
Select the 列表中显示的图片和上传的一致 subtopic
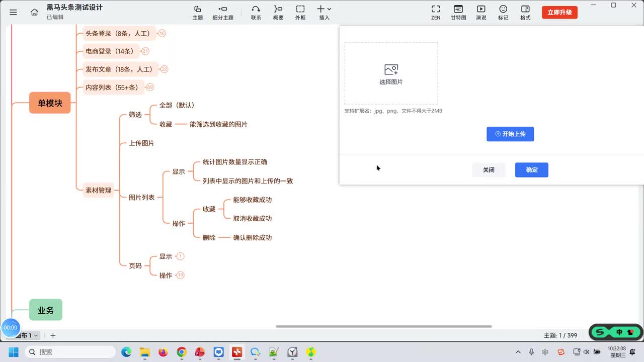(248, 181)
